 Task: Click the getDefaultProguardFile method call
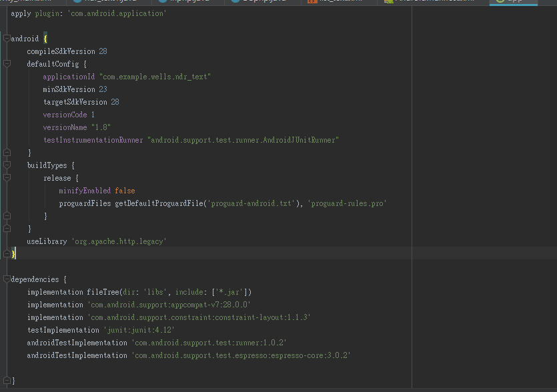point(159,203)
